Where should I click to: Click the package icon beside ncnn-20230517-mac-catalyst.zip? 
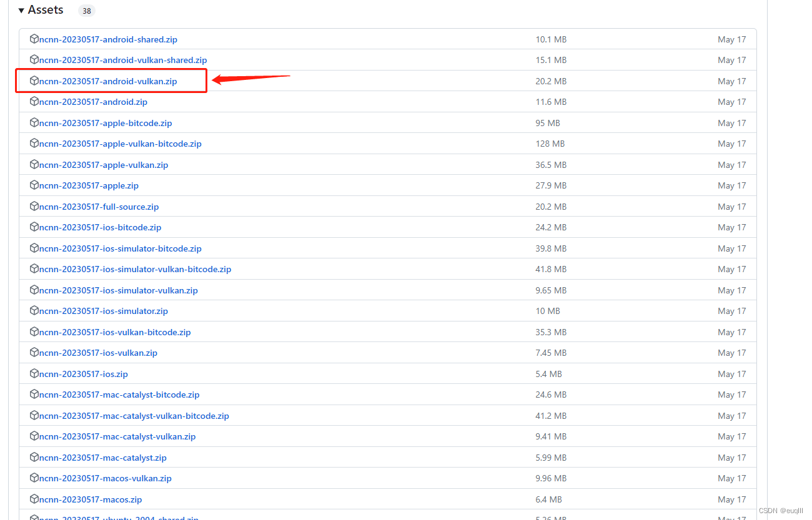point(34,458)
